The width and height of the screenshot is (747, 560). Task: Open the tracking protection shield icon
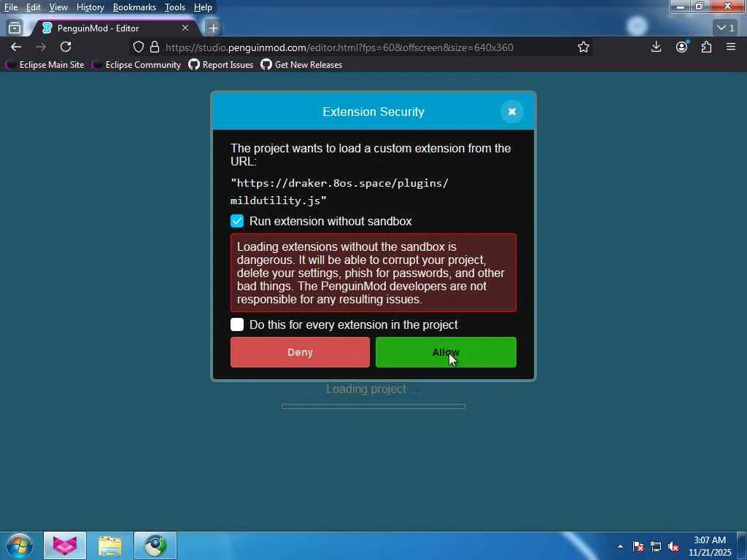tap(138, 47)
